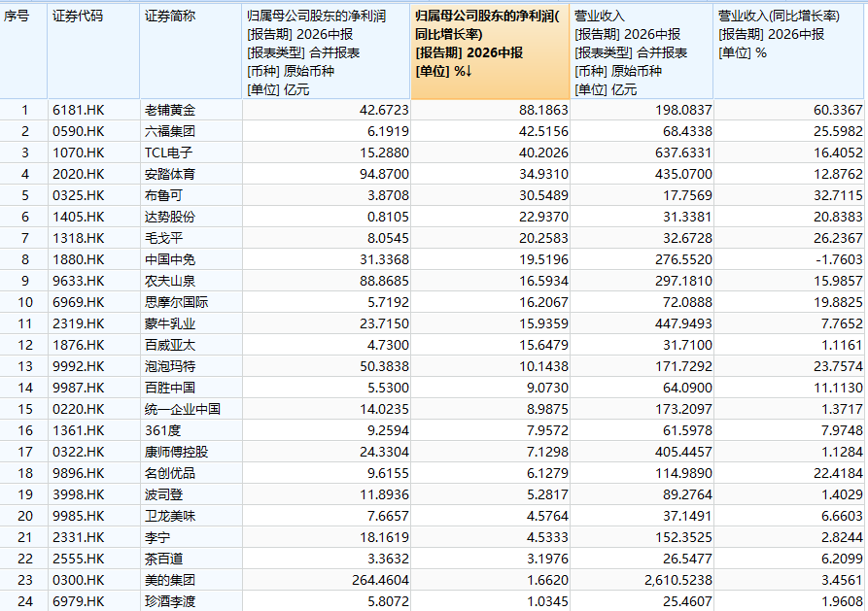Select revenue growth value 23.7574
Viewport: 868px width, 611px height.
click(838, 366)
